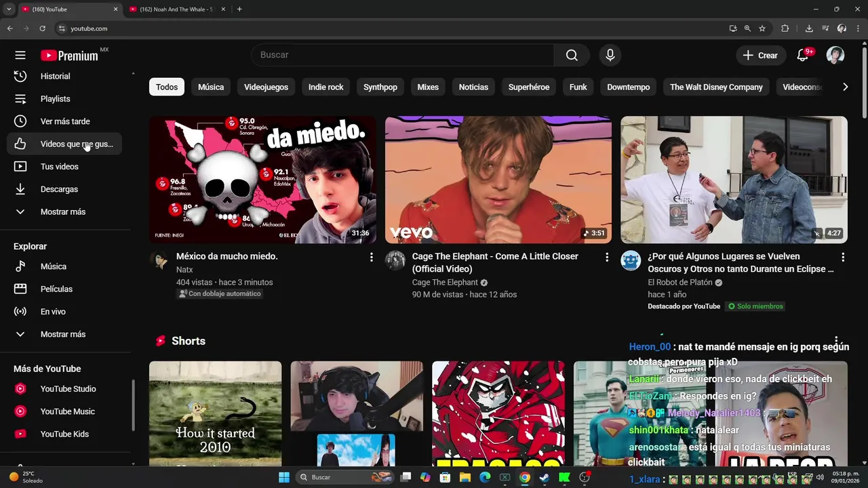
Task: Open El Robot de Platón channel link
Action: [x=680, y=283]
